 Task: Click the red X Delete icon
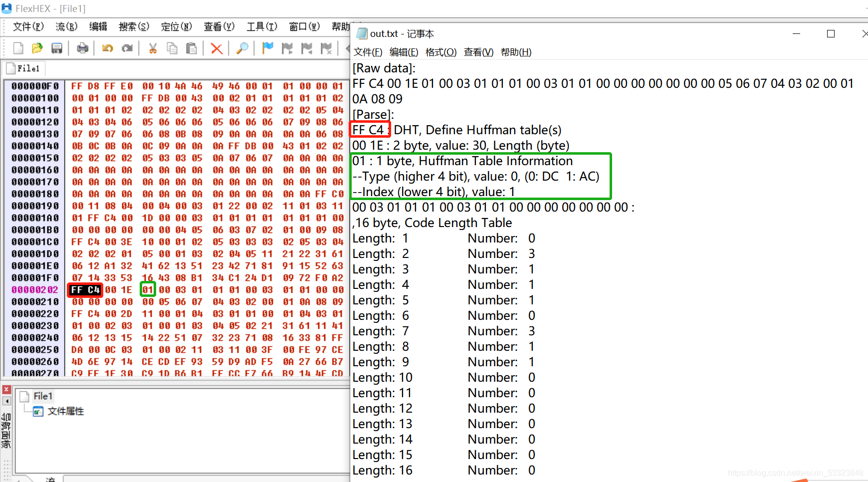[x=217, y=48]
